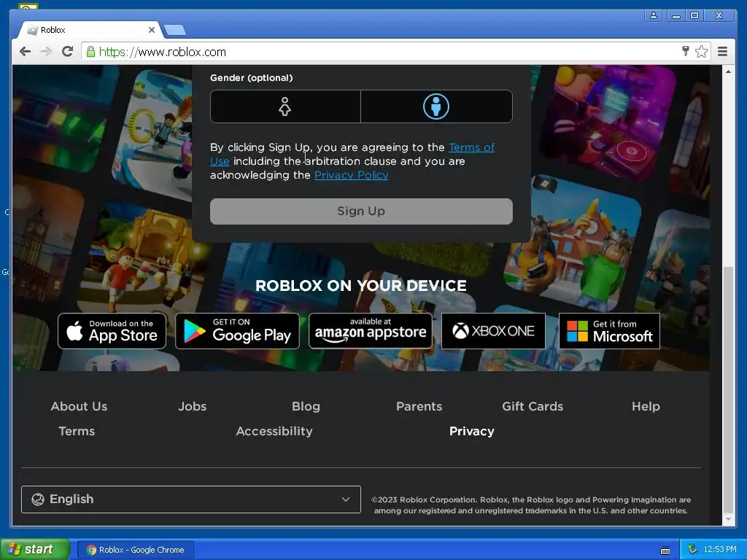Click the browser back arrow
The image size is (747, 560).
tap(25, 52)
